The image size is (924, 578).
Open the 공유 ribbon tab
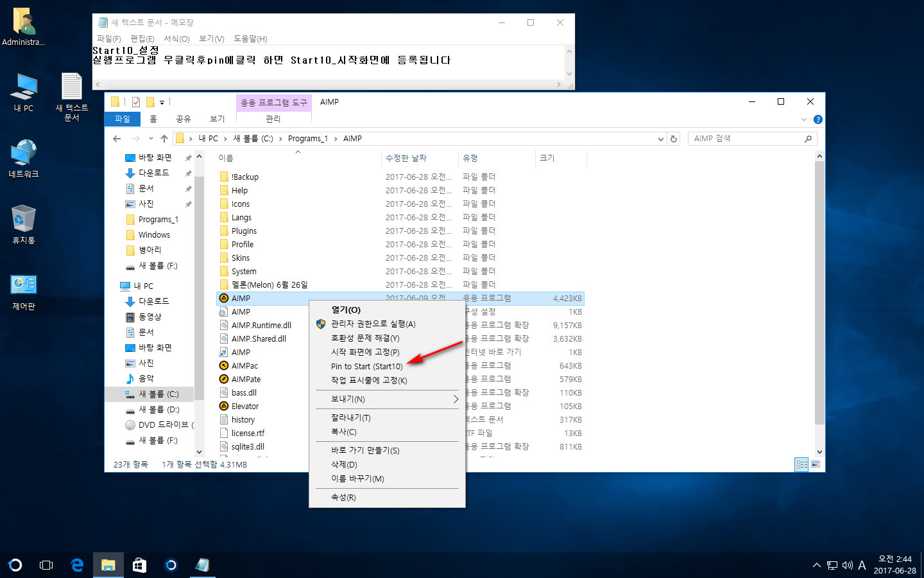tap(184, 119)
